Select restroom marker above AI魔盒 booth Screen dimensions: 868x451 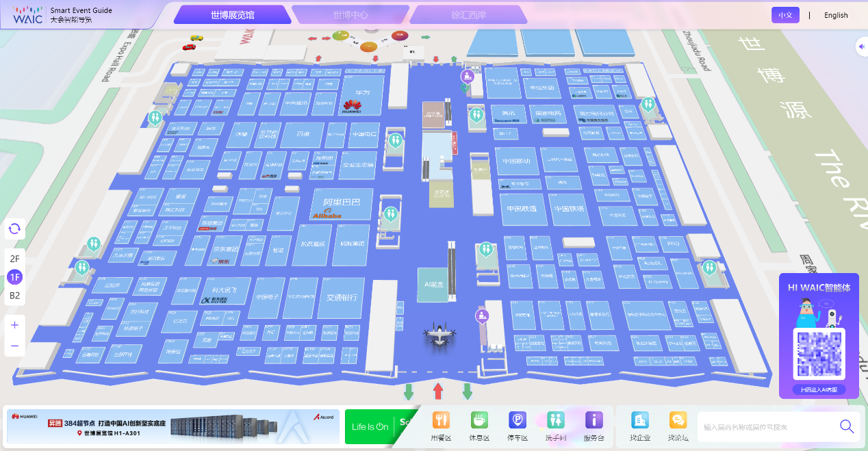coord(486,249)
